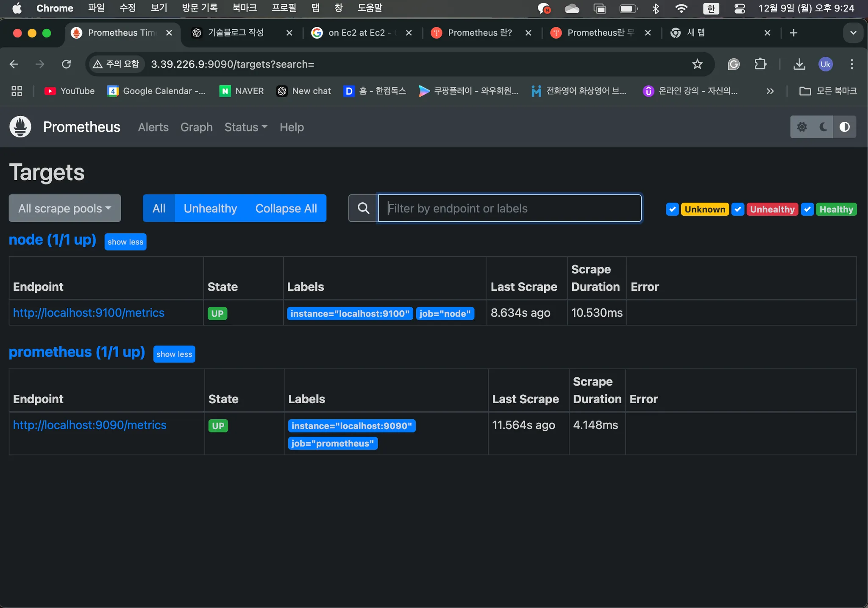Switch to the Prometheus 란? tab
The width and height of the screenshot is (868, 608).
pyautogui.click(x=479, y=33)
